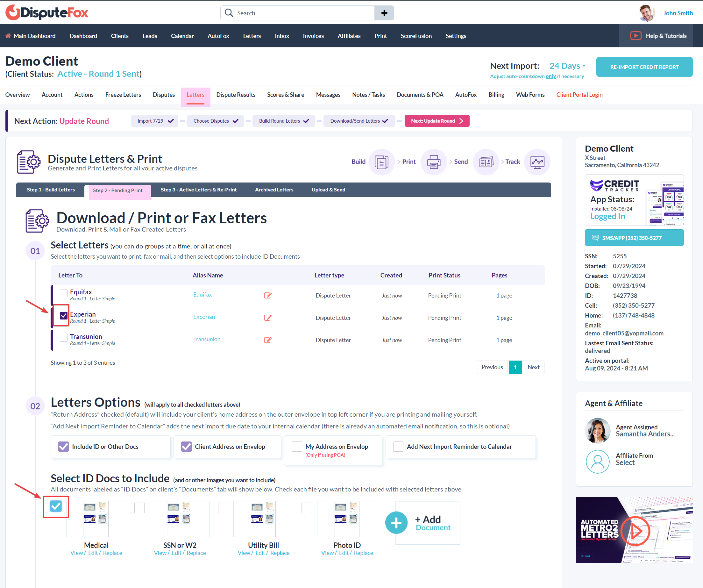The height and width of the screenshot is (588, 703).
Task: Open the Dispute Results client tab
Action: [236, 95]
